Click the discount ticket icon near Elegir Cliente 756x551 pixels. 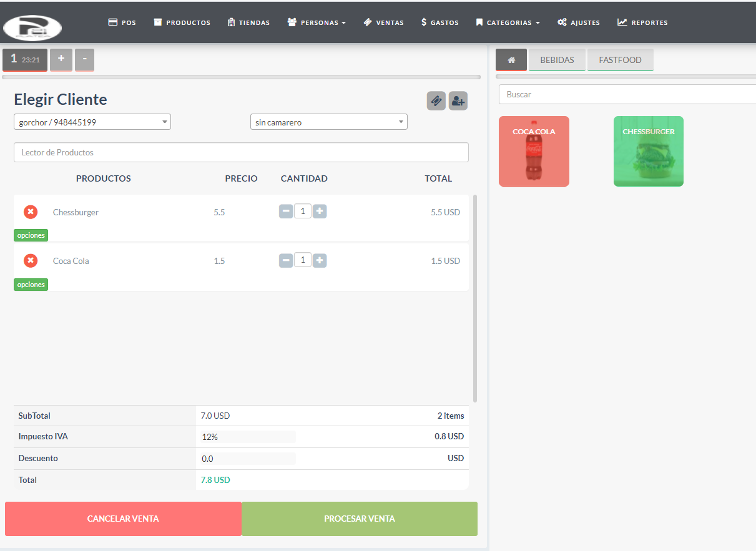(436, 100)
